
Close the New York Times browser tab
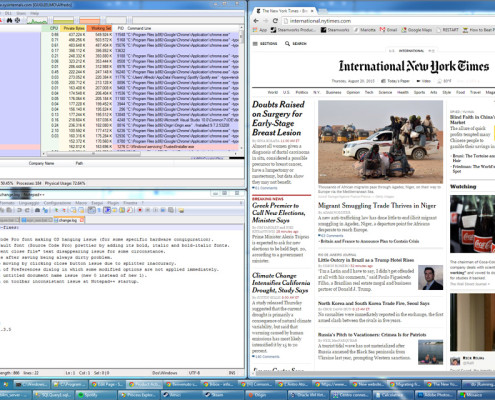(x=312, y=11)
